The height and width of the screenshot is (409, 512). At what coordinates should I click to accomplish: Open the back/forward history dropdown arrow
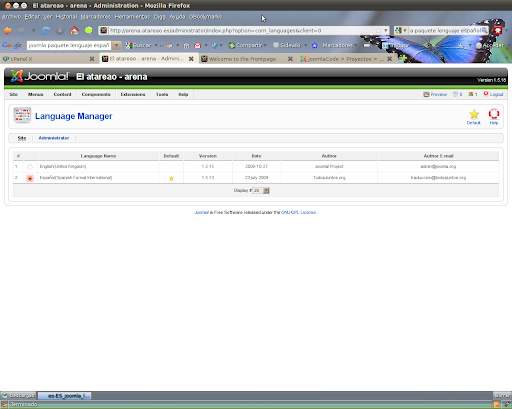tap(34, 31)
